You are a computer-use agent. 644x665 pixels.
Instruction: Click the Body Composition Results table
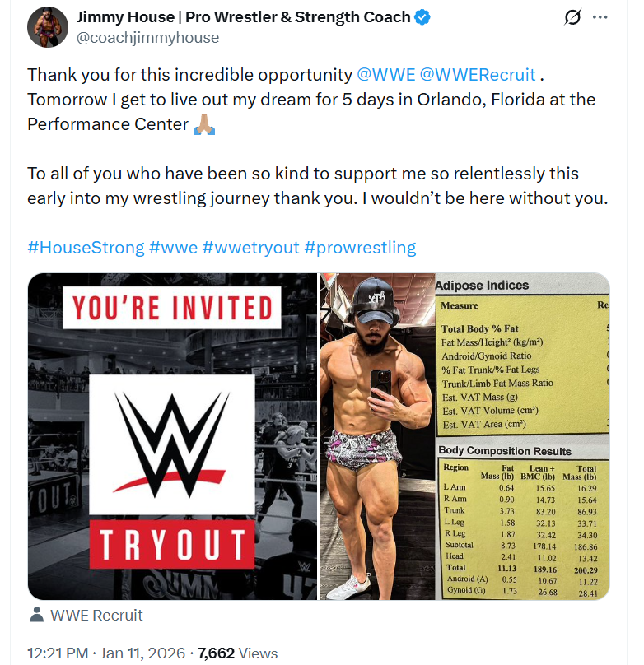(522, 520)
